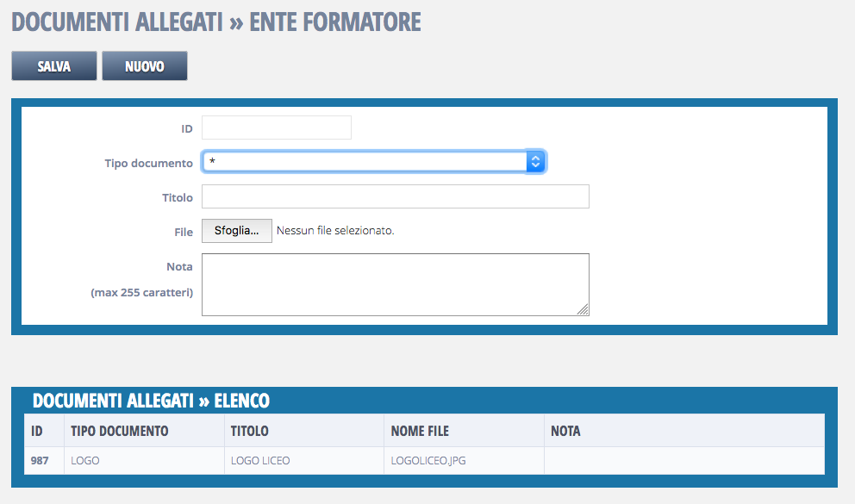The height and width of the screenshot is (504, 855).
Task: Select the NOME FILE column header
Action: [x=420, y=431]
